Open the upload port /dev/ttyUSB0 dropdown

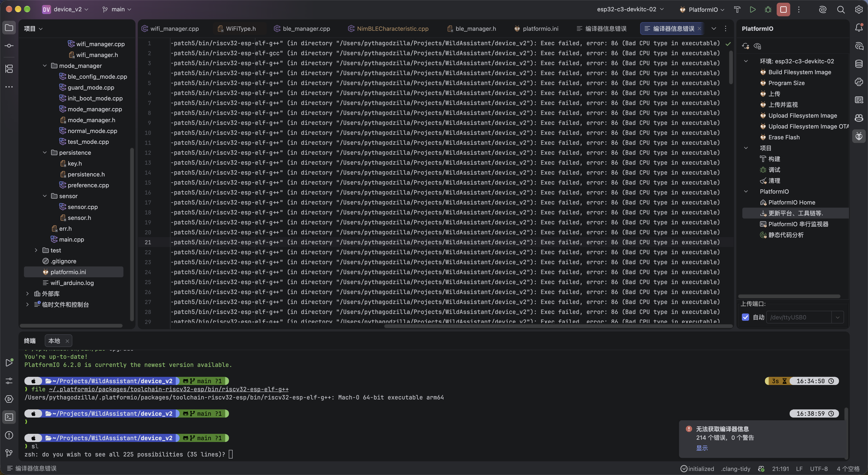coord(837,317)
